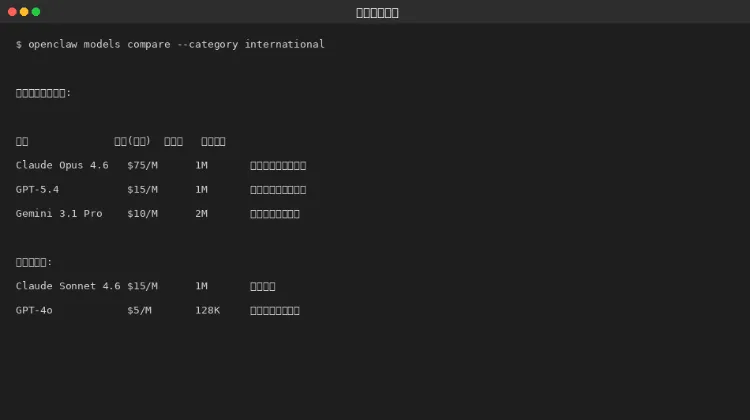Click the '$75/M' price for Claude Opus
This screenshot has width=750, height=420.
pyautogui.click(x=143, y=166)
